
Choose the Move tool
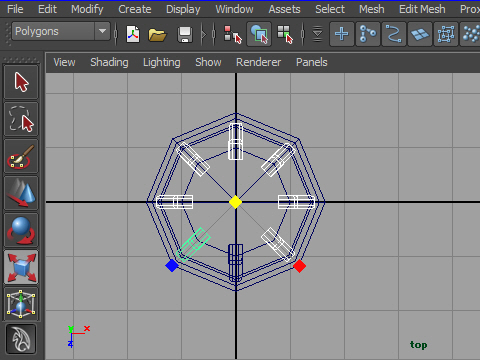coord(21,193)
